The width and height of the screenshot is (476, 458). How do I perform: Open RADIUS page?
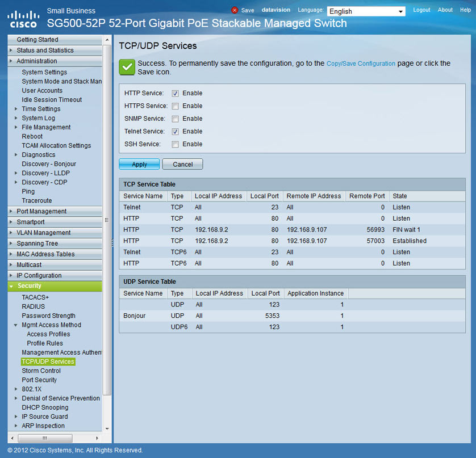click(x=33, y=306)
